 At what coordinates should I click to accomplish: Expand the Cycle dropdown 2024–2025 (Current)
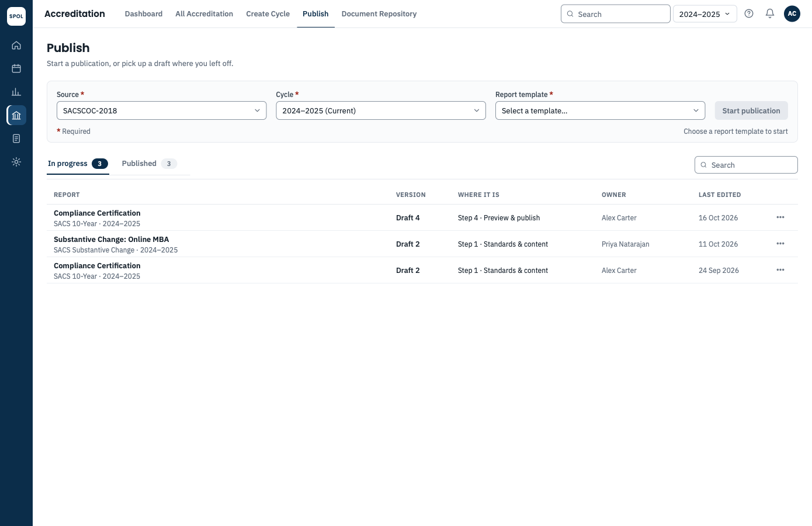(381, 110)
